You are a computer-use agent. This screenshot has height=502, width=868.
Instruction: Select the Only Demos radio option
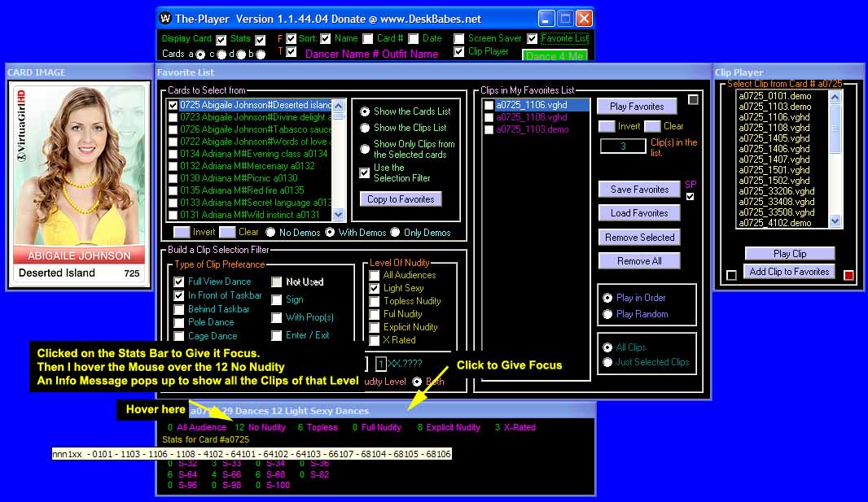pyautogui.click(x=396, y=233)
